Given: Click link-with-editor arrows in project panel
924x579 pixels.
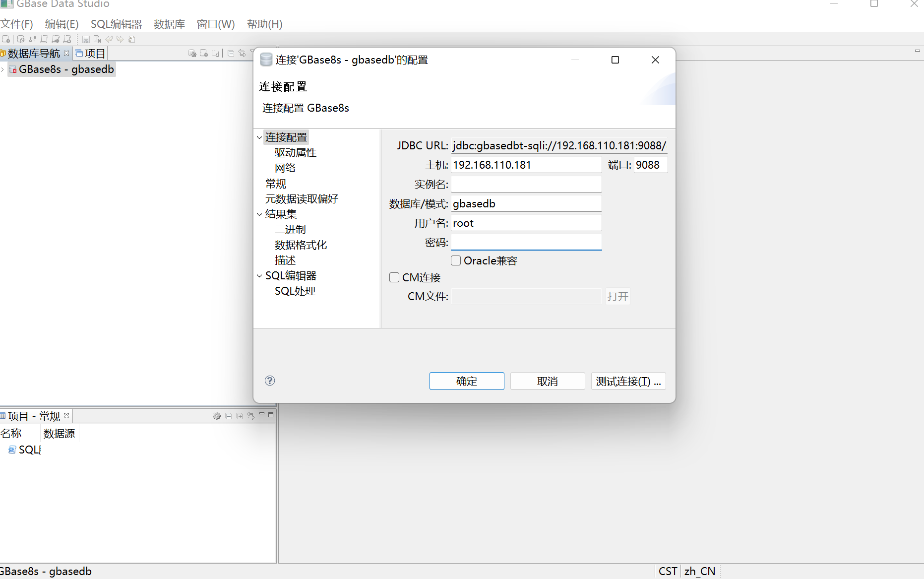Looking at the screenshot, I should (x=251, y=416).
